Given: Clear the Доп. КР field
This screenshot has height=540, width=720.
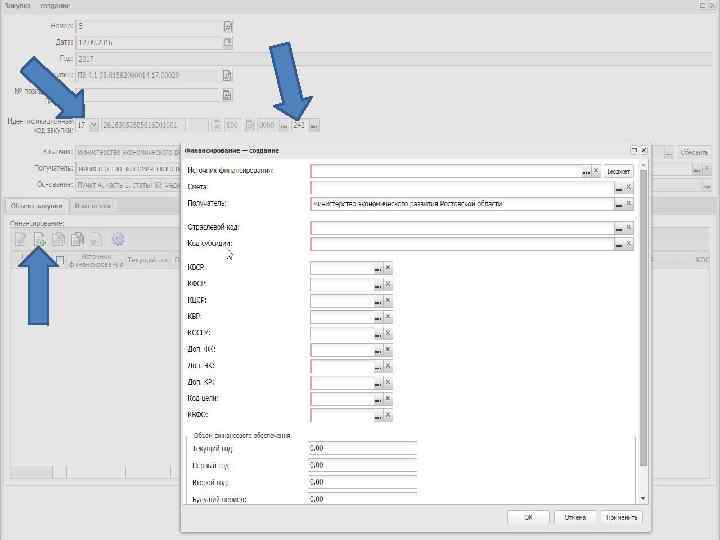Looking at the screenshot, I should coord(388,383).
